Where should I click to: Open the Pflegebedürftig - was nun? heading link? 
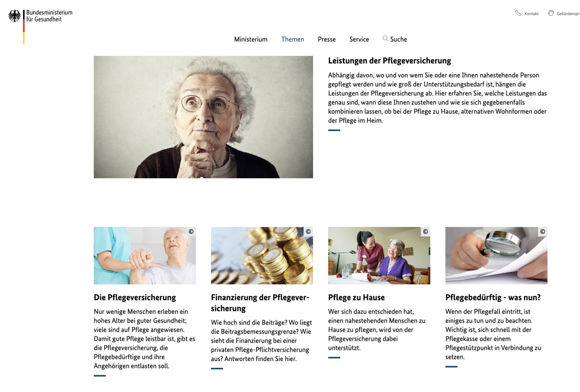(x=493, y=298)
